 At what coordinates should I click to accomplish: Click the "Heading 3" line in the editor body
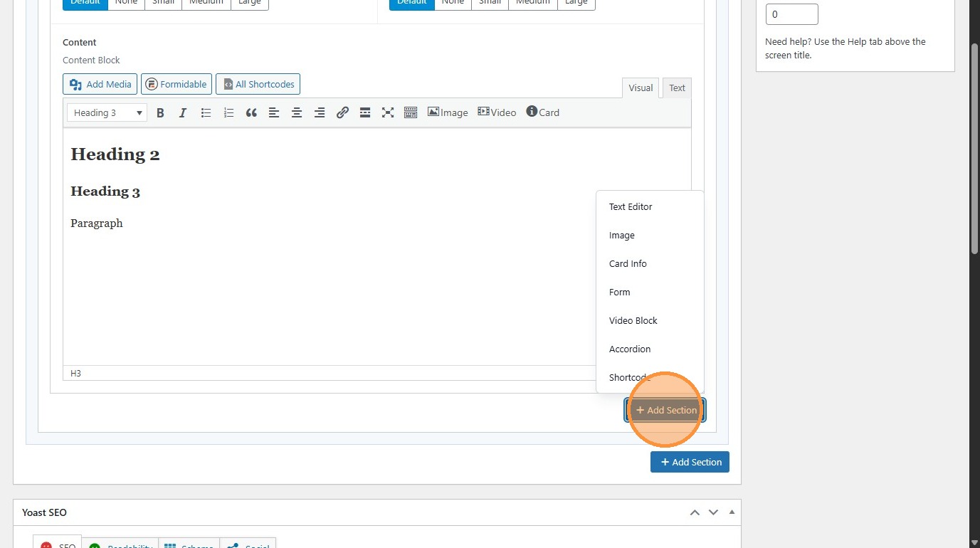(x=105, y=191)
